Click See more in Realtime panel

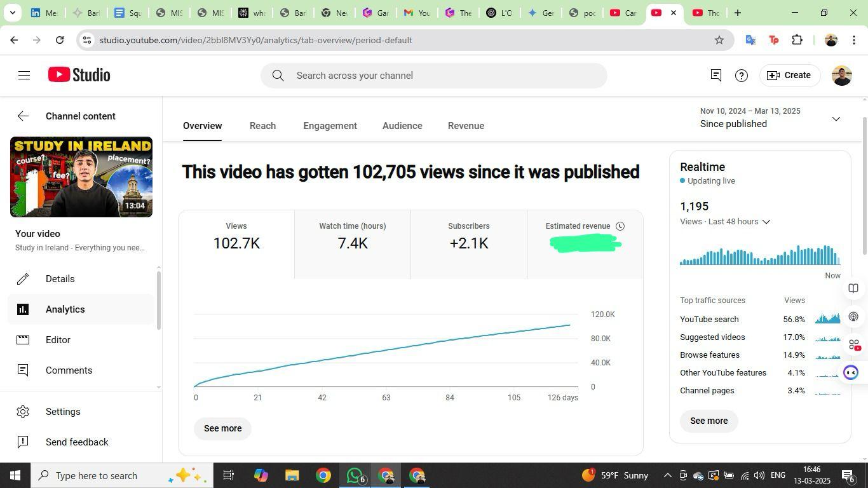coord(709,421)
